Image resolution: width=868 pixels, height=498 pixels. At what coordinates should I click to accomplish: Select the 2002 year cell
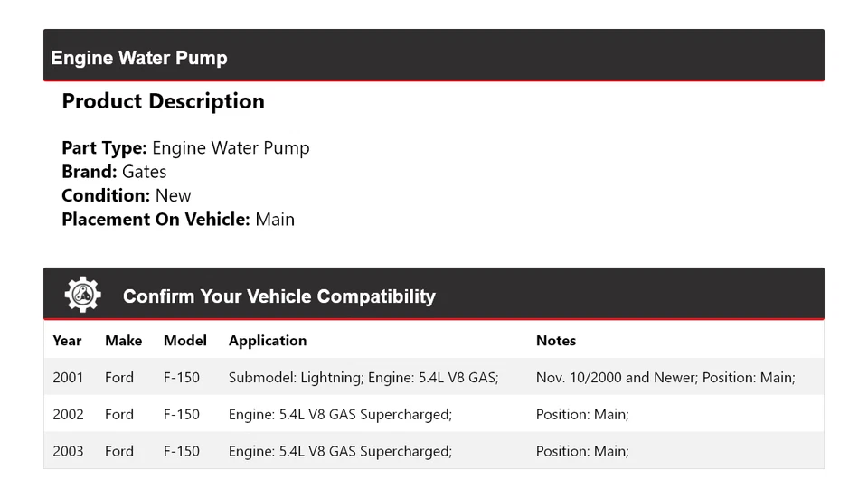[68, 414]
